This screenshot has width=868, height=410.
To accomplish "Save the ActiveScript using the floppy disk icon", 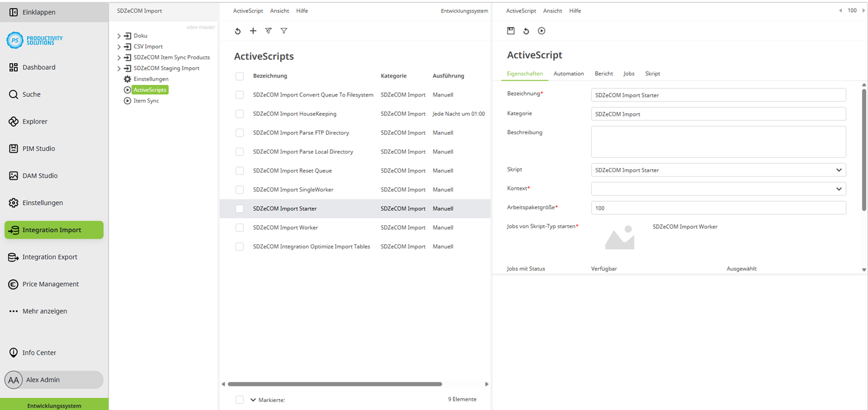I will [x=511, y=30].
